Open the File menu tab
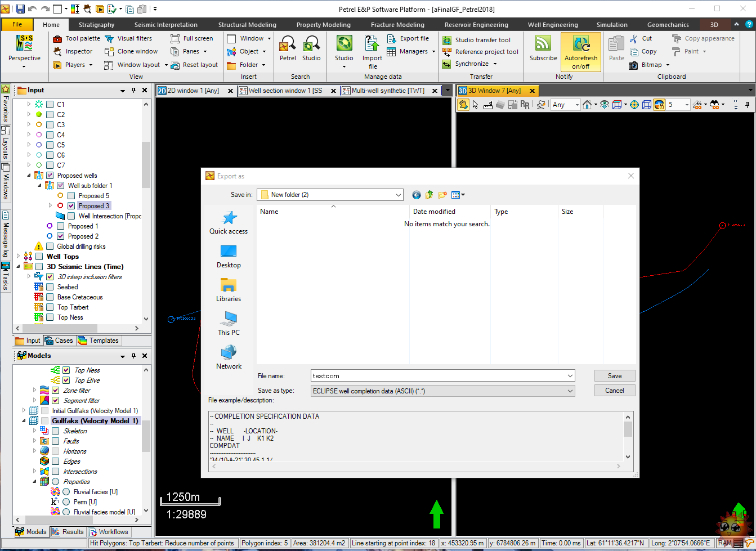This screenshot has height=551, width=756. pyautogui.click(x=17, y=25)
